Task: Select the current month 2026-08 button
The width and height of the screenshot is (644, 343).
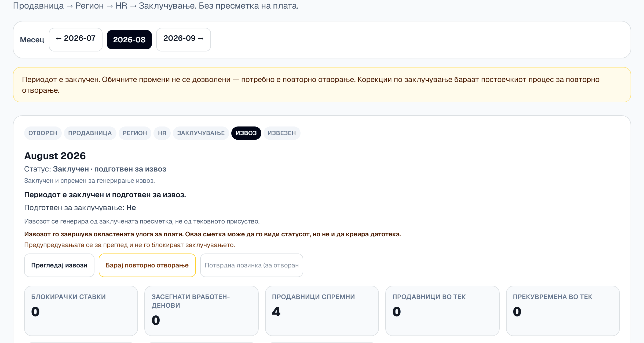Action: 129,39
